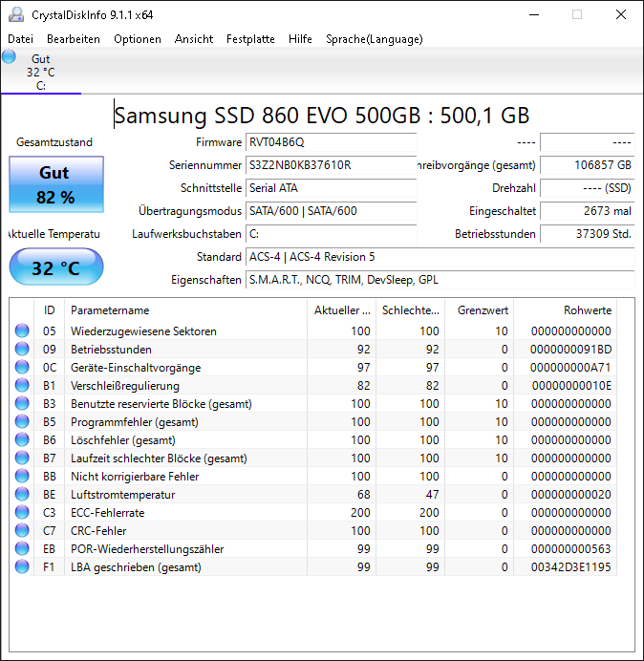Select the Luftstromtemperatur parameter name
The height and width of the screenshot is (661, 644).
(x=122, y=495)
